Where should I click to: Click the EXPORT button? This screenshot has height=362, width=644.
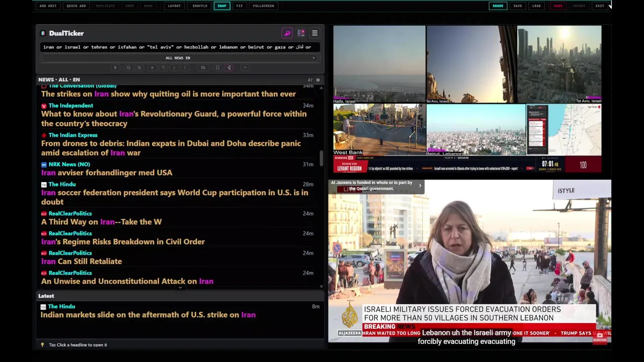click(x=579, y=6)
